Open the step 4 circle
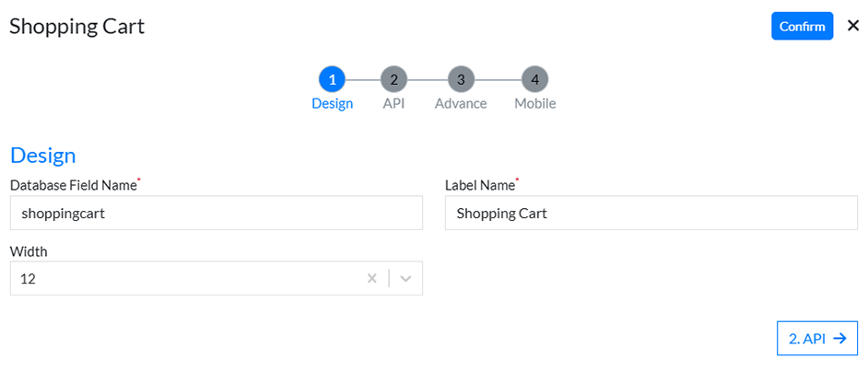The width and height of the screenshot is (868, 371). 534,79
